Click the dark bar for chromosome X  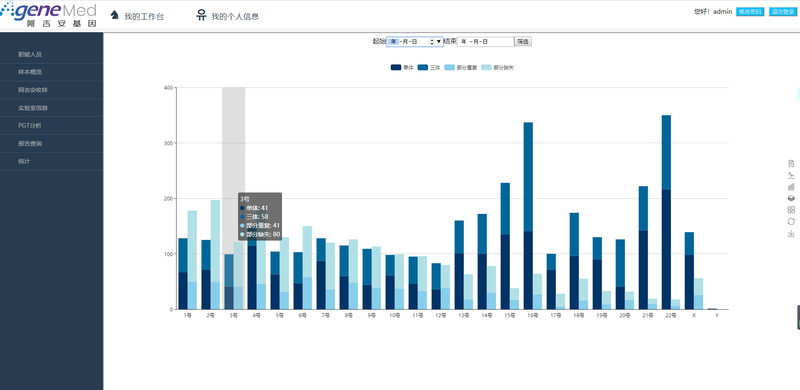tap(689, 282)
